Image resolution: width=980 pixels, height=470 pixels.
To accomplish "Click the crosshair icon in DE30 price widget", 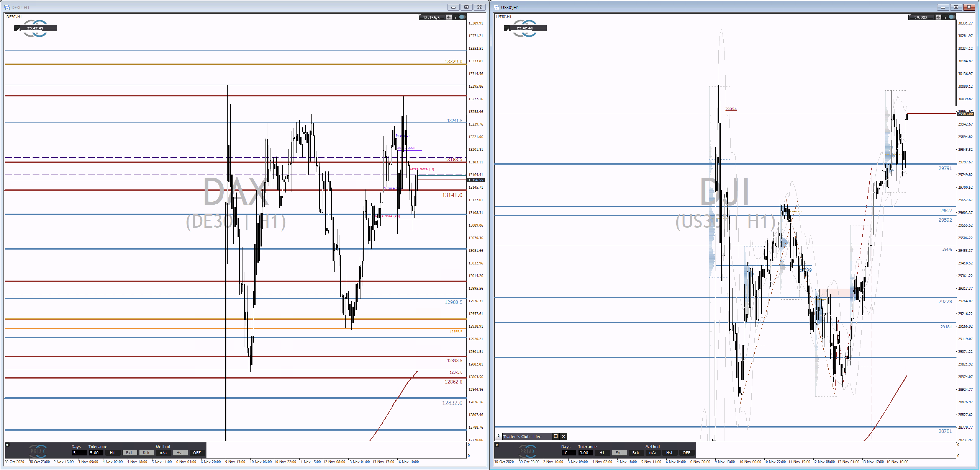I will click(449, 17).
